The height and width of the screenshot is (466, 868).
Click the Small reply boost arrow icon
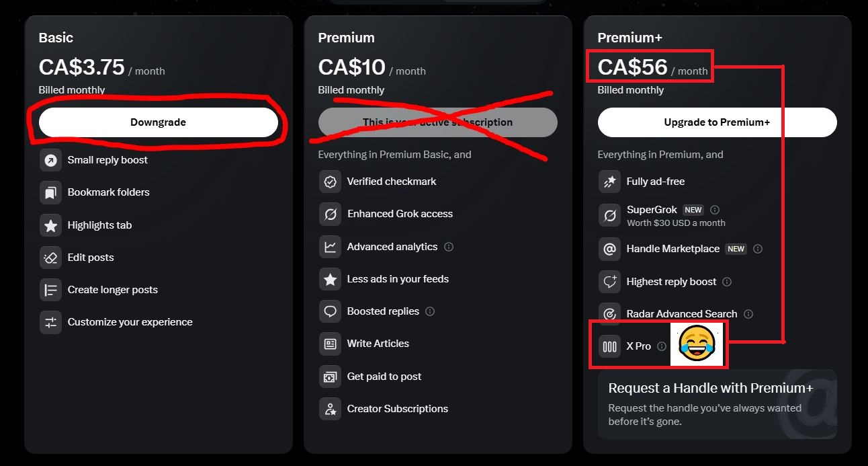[x=50, y=160]
